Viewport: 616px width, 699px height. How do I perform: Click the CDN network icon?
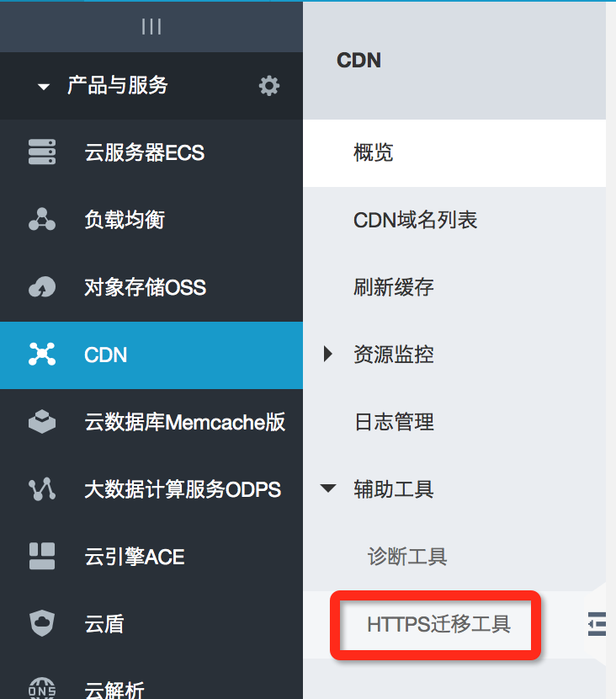42,355
